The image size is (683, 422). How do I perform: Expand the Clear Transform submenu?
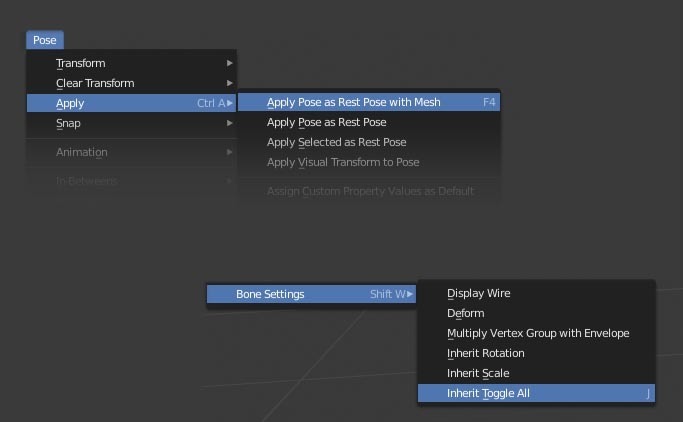pos(95,83)
